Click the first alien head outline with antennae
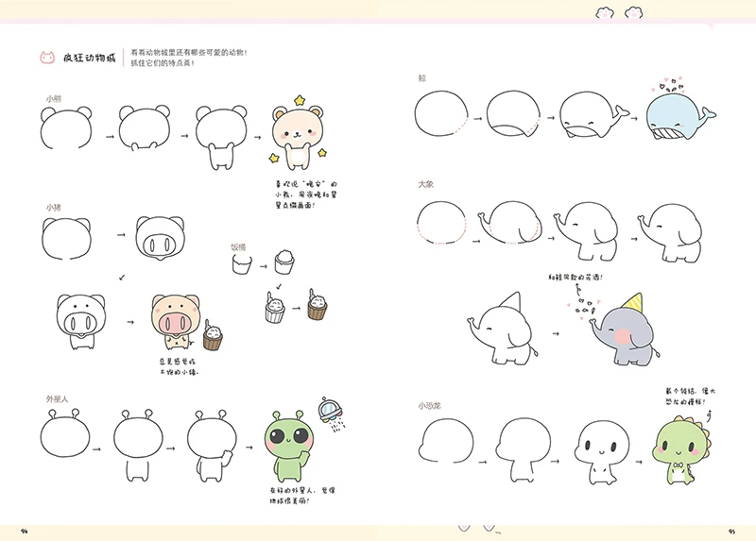The image size is (756, 541). click(65, 433)
